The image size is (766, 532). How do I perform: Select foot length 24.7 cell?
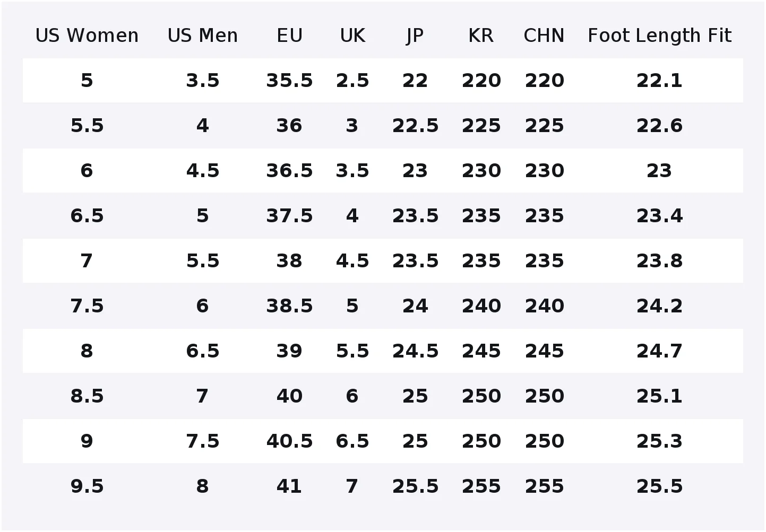point(659,351)
